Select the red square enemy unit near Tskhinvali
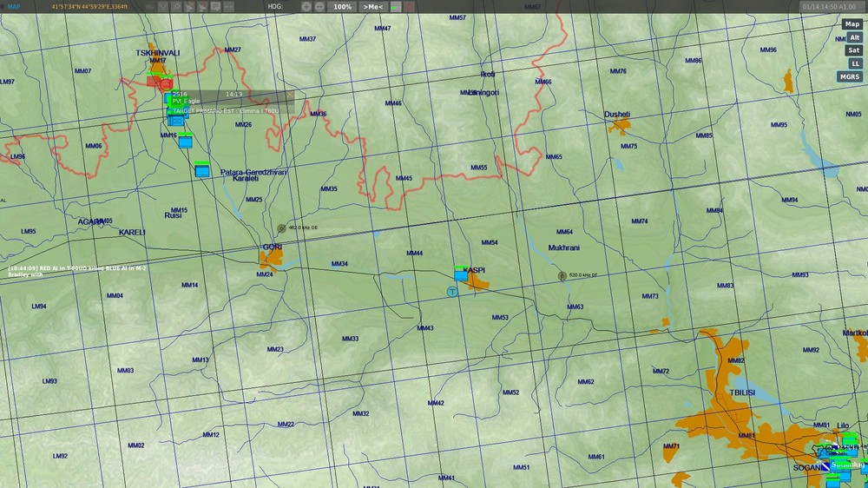This screenshot has width=868, height=488. (x=154, y=82)
